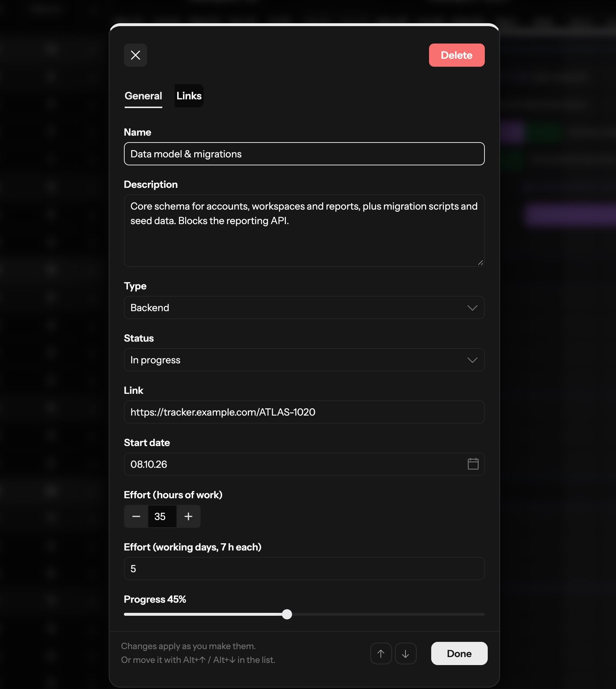Increase effort hours with plus button

(x=188, y=516)
